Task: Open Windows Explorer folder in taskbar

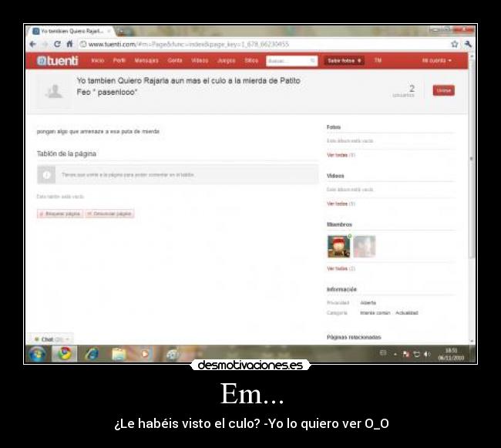Action: point(119,354)
